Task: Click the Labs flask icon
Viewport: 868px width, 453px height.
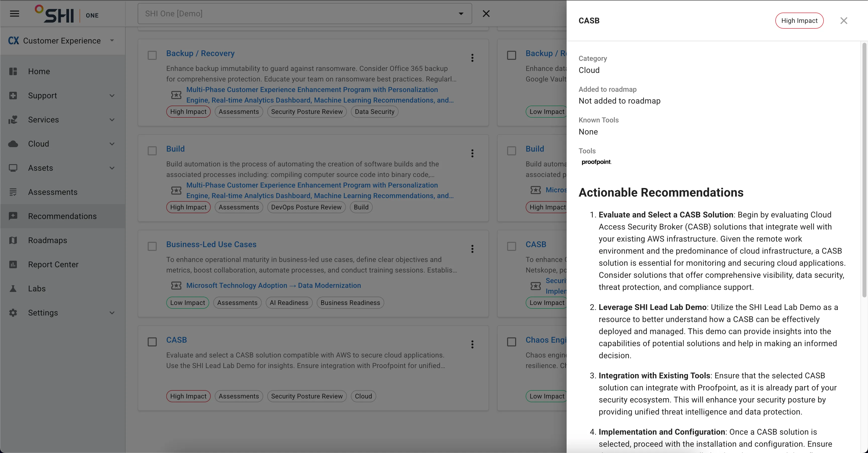Action: click(x=13, y=289)
